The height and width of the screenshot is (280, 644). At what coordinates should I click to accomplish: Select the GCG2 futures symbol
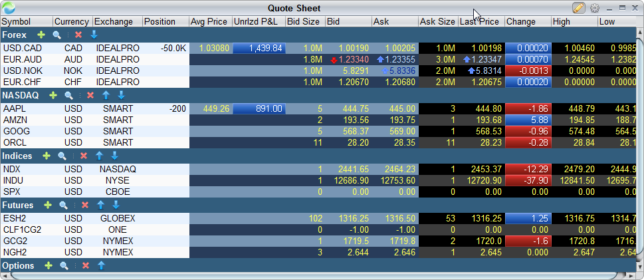tap(15, 241)
